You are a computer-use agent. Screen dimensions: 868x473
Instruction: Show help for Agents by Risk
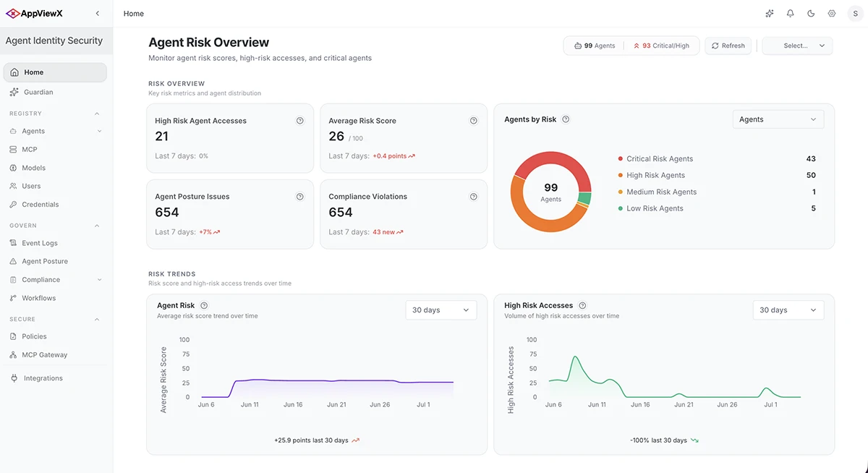[566, 119]
